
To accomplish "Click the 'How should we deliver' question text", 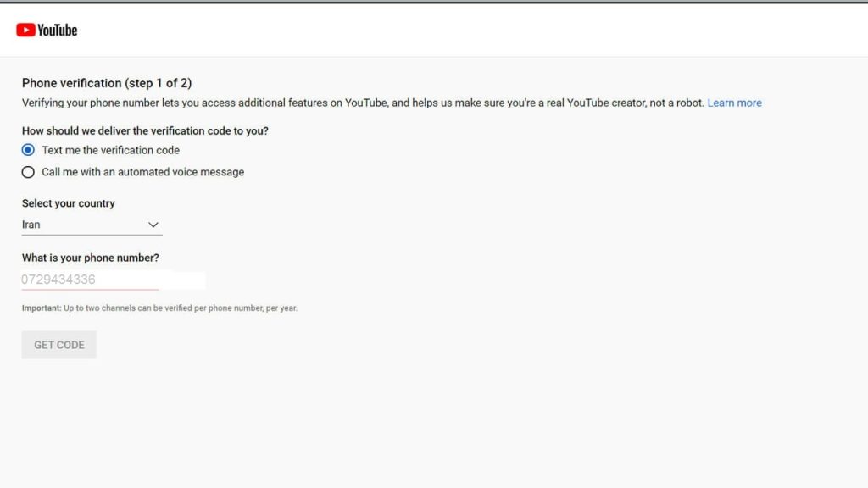I will click(x=145, y=130).
